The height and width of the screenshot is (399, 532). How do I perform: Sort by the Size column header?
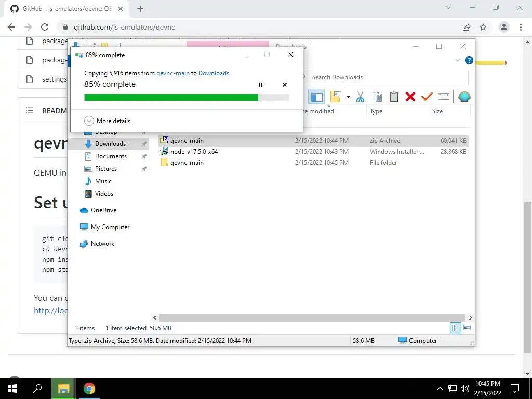(x=449, y=111)
